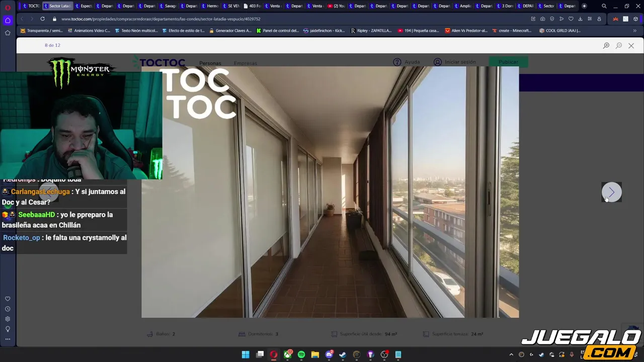The image size is (644, 362).
Task: Show the next gallery photo
Action: point(612,192)
